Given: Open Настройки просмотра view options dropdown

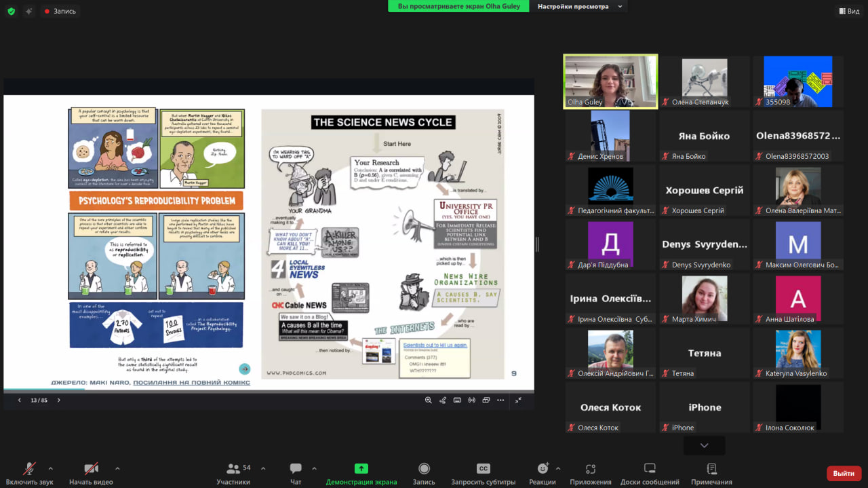Looking at the screenshot, I should [578, 6].
